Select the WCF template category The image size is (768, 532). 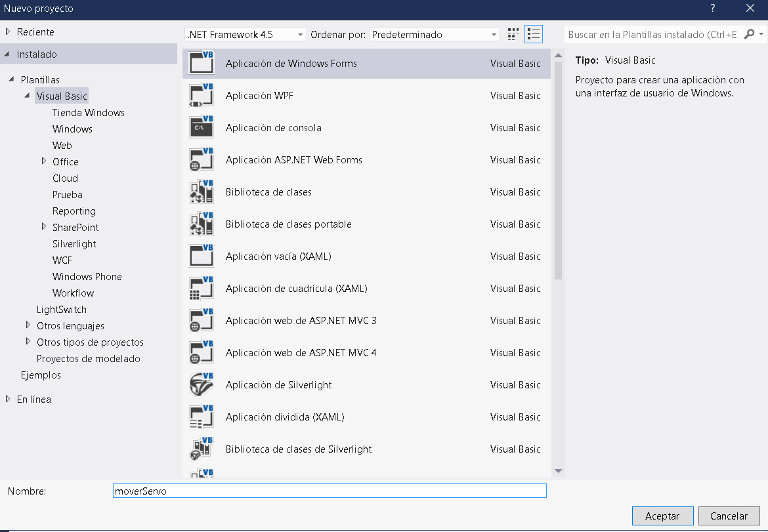pyautogui.click(x=62, y=260)
